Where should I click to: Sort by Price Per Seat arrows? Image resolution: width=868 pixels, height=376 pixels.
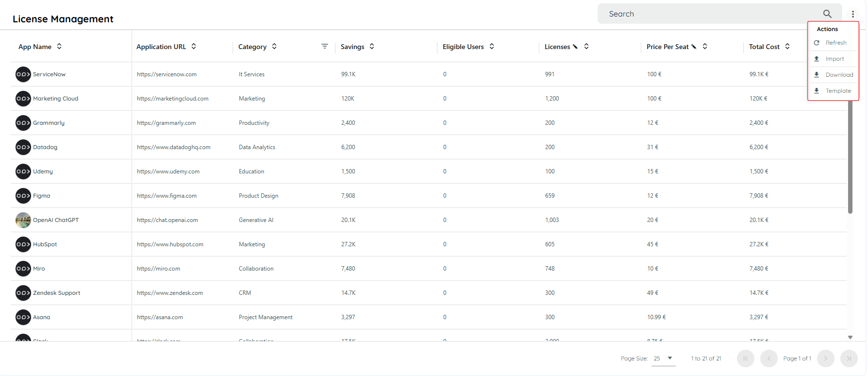pyautogui.click(x=705, y=46)
